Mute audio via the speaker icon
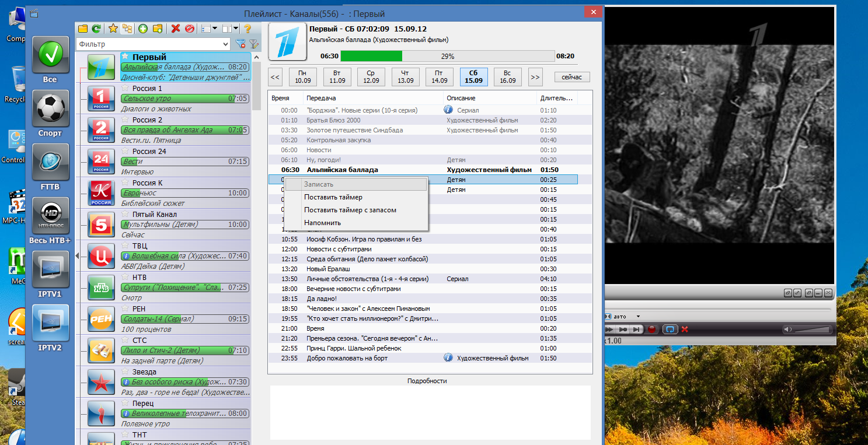This screenshot has width=868, height=445. [788, 330]
